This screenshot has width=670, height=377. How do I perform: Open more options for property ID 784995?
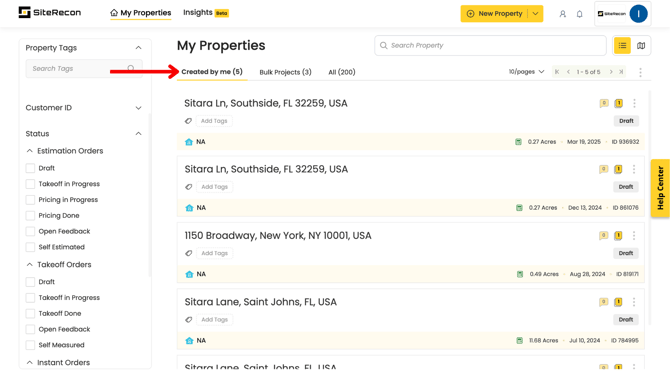(634, 302)
